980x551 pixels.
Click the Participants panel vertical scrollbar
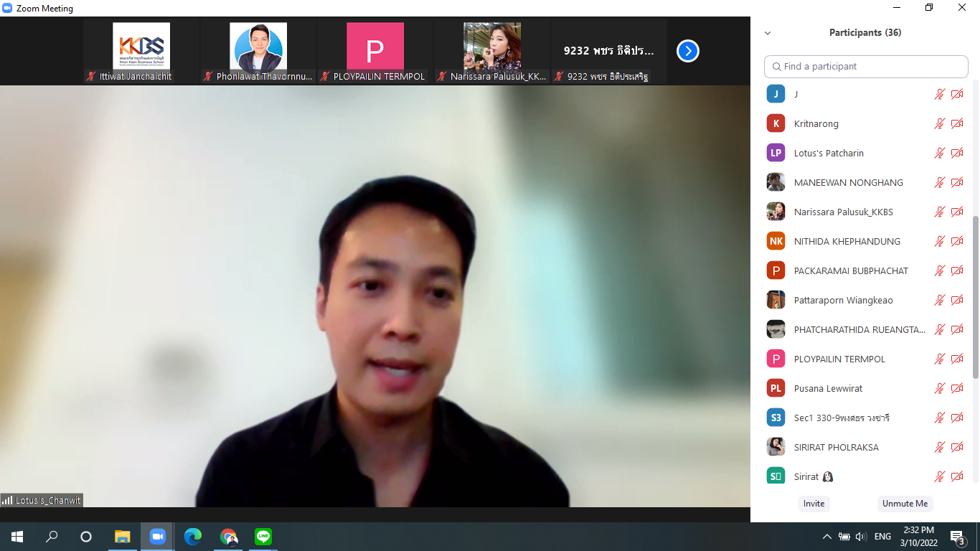tap(975, 297)
